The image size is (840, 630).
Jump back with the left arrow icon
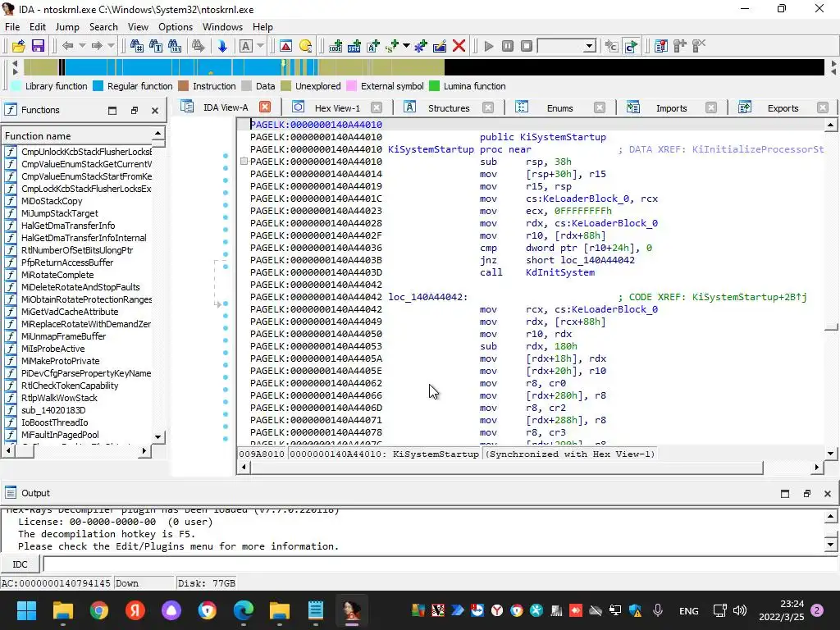coord(67,46)
